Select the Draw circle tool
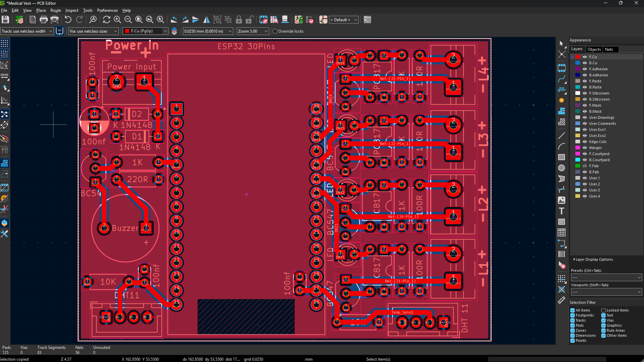The image size is (644, 362). pos(561,168)
